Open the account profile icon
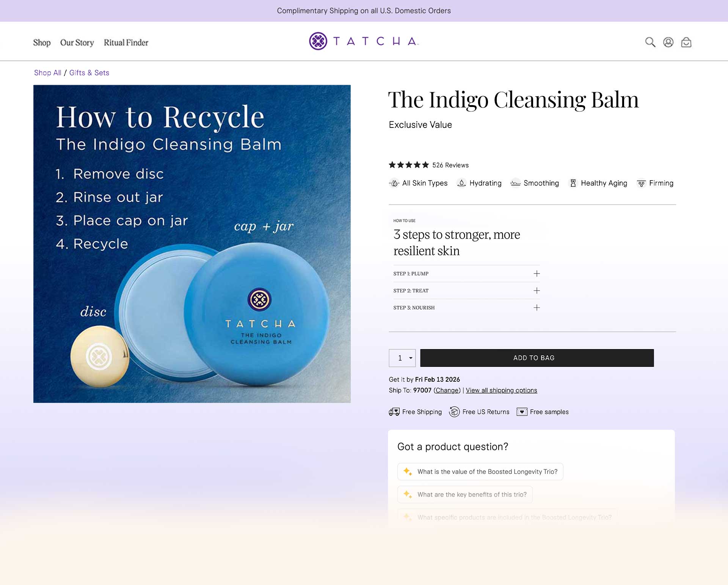Viewport: 728px width, 585px height. tap(668, 42)
